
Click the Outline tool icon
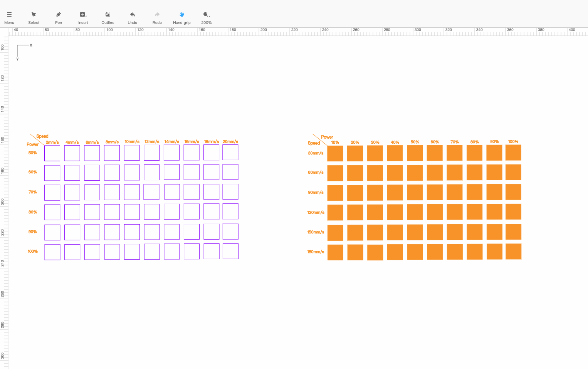(x=108, y=15)
